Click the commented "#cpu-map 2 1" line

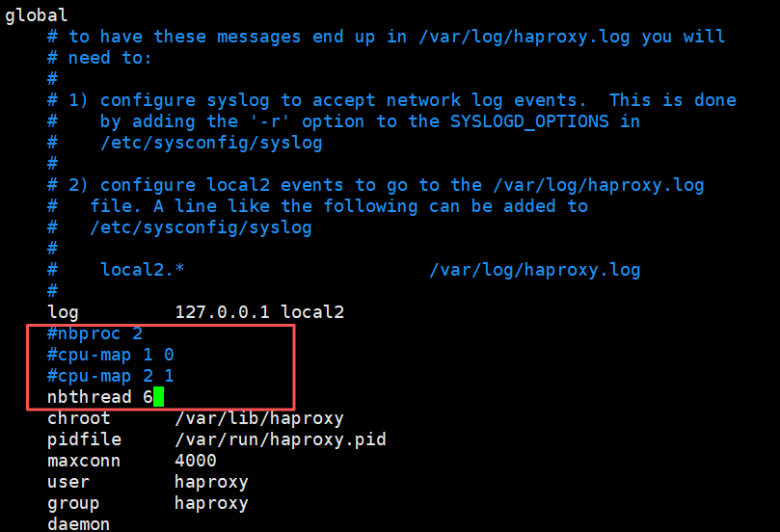111,376
